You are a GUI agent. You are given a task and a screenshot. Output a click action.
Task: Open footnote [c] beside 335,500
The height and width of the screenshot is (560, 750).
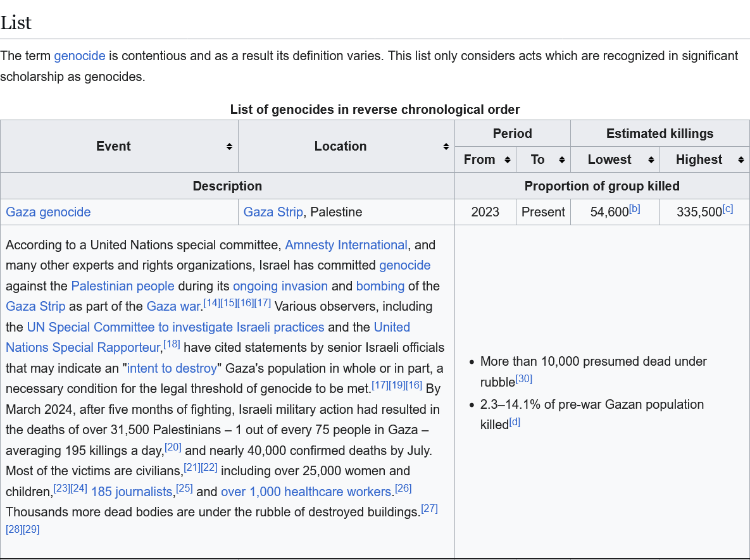[x=728, y=209]
